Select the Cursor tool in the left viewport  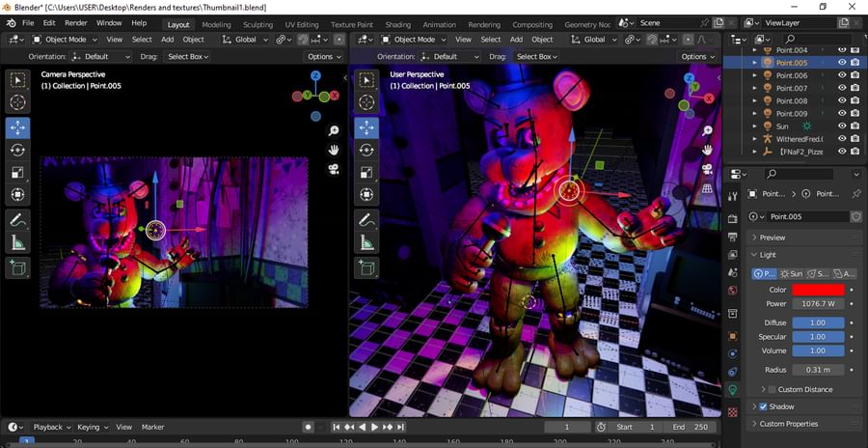17,102
